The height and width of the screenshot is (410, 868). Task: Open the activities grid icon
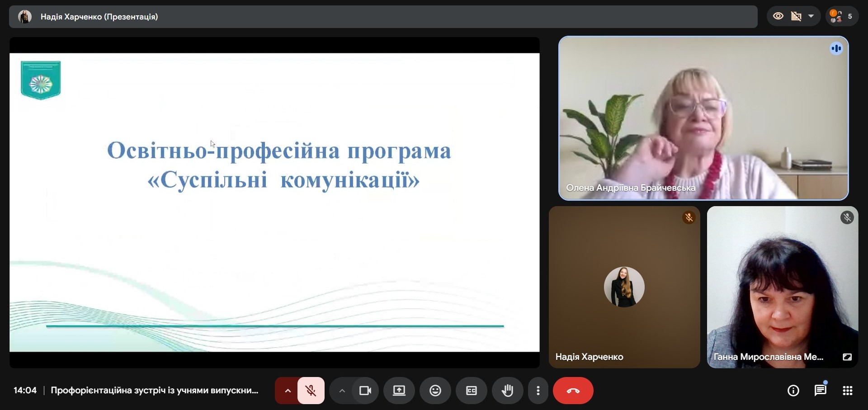point(848,391)
